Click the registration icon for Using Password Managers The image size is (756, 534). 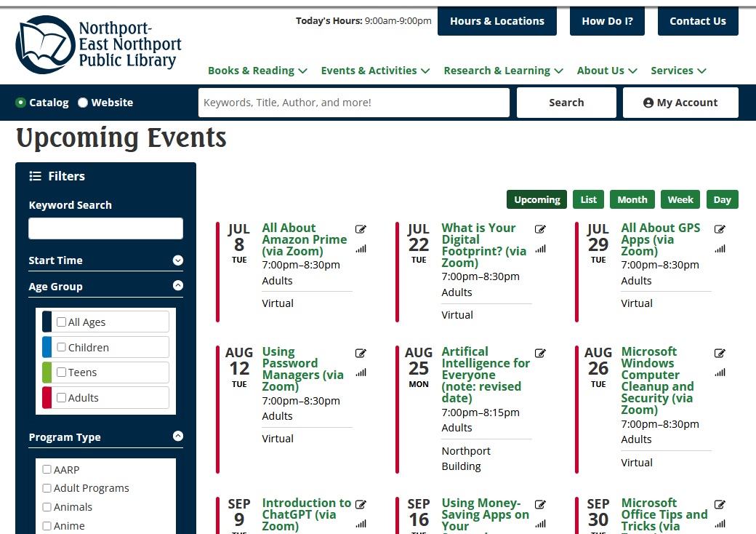coord(361,353)
